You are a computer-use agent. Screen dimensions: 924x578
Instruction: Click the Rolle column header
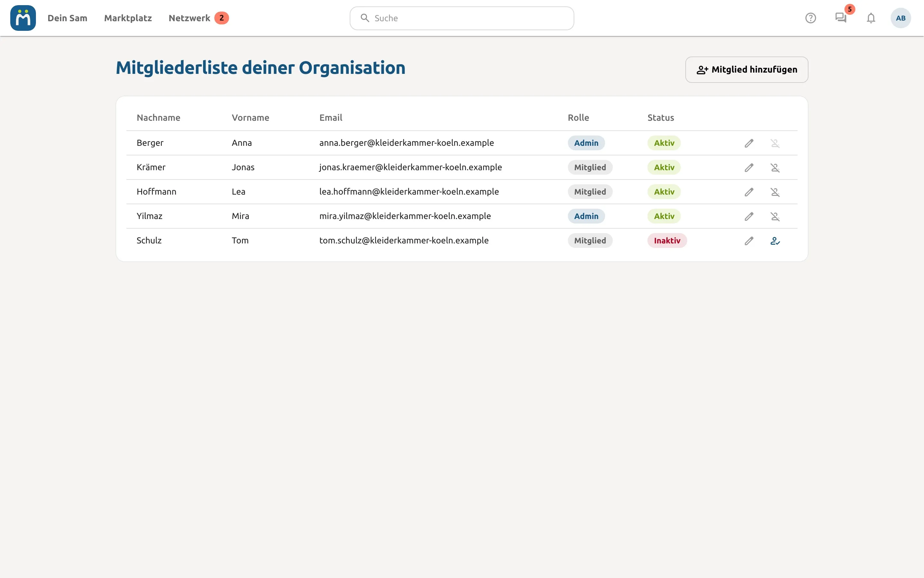click(578, 118)
